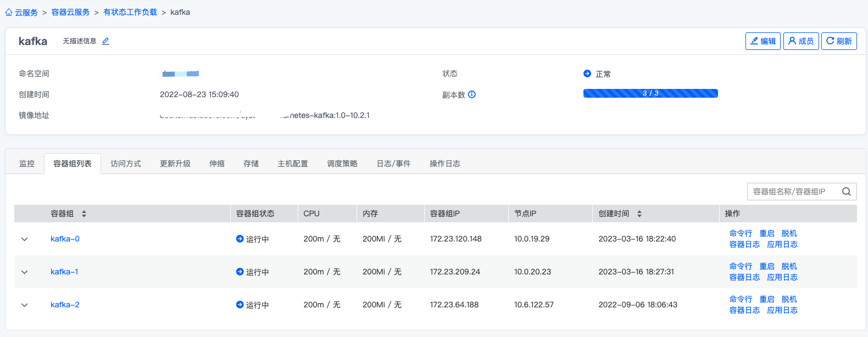Click the info icon next to 副本数

pyautogui.click(x=472, y=94)
